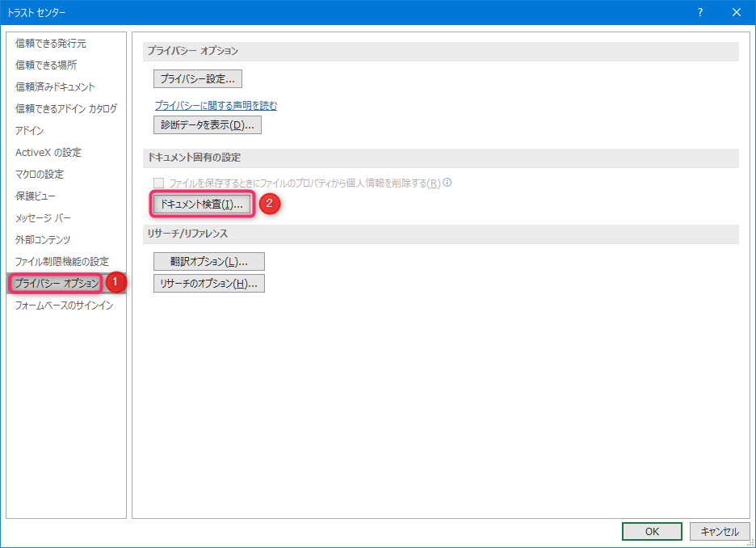The image size is (756, 548).
Task: Select メッセージ バー in the list
Action: pos(43,218)
